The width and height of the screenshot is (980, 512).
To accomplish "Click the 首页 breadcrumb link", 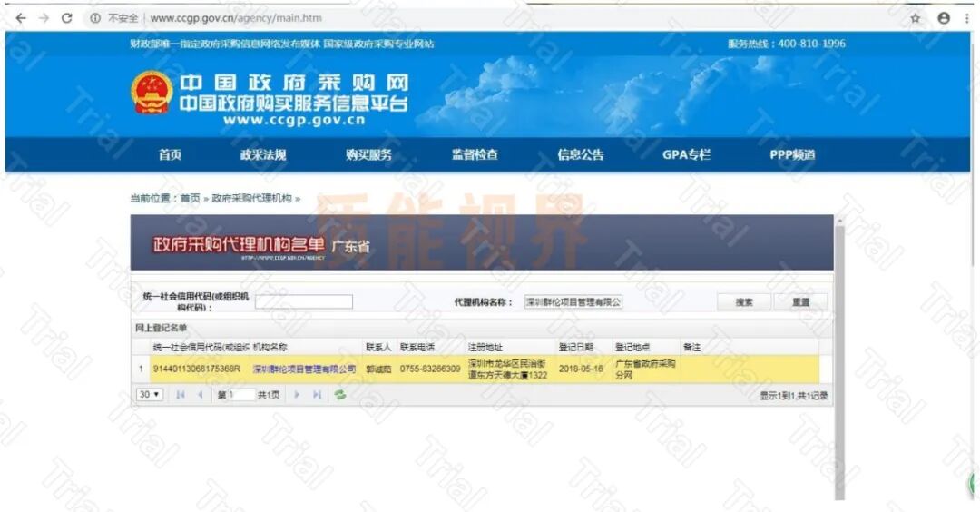I will pos(190,198).
